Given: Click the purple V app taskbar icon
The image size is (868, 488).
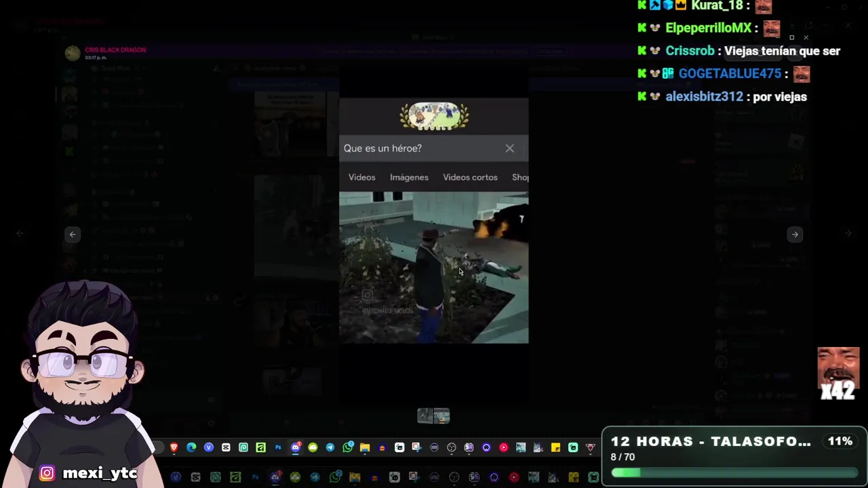Looking at the screenshot, I should (209, 447).
